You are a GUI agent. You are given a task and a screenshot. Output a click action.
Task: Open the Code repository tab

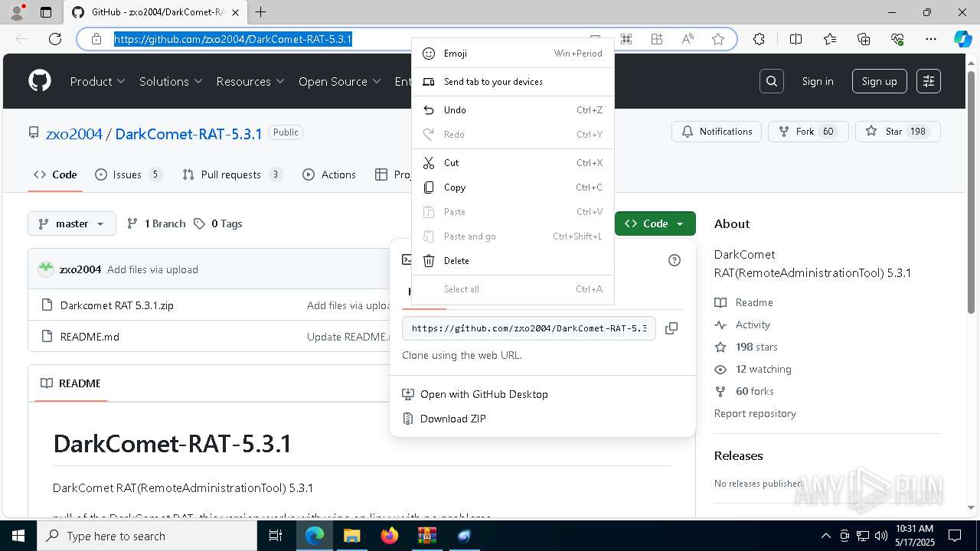click(x=55, y=174)
